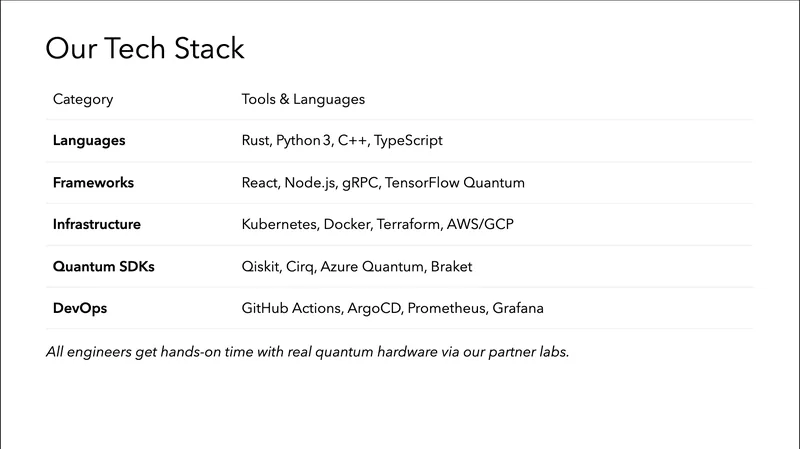Click "React" in the Frameworks row
The width and height of the screenshot is (800, 449).
click(x=263, y=183)
